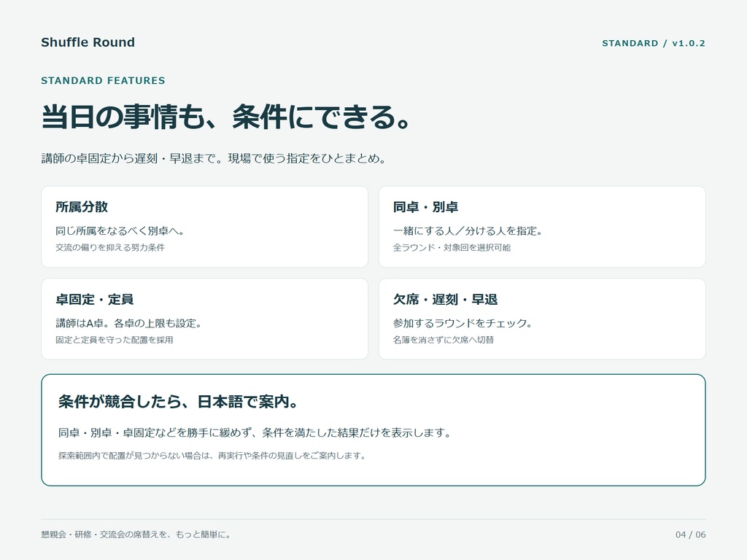Click heading 条件が競合したら、日本語で案内。
This screenshot has height=560, width=747.
coord(178,402)
